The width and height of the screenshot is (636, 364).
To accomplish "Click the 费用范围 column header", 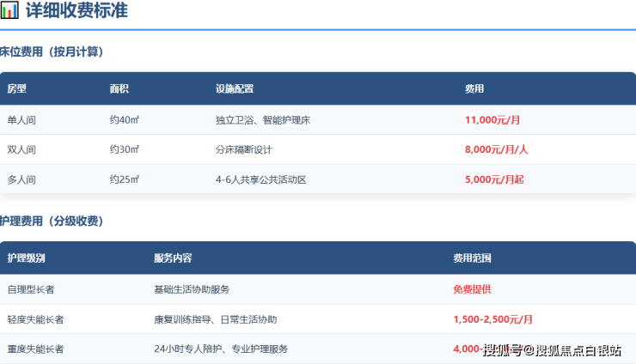I will click(x=473, y=258).
